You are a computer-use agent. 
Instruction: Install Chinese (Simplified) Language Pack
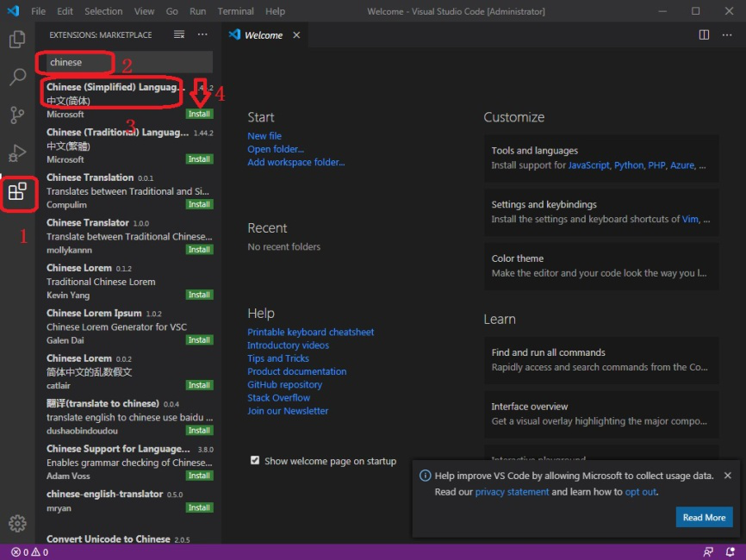pos(199,114)
